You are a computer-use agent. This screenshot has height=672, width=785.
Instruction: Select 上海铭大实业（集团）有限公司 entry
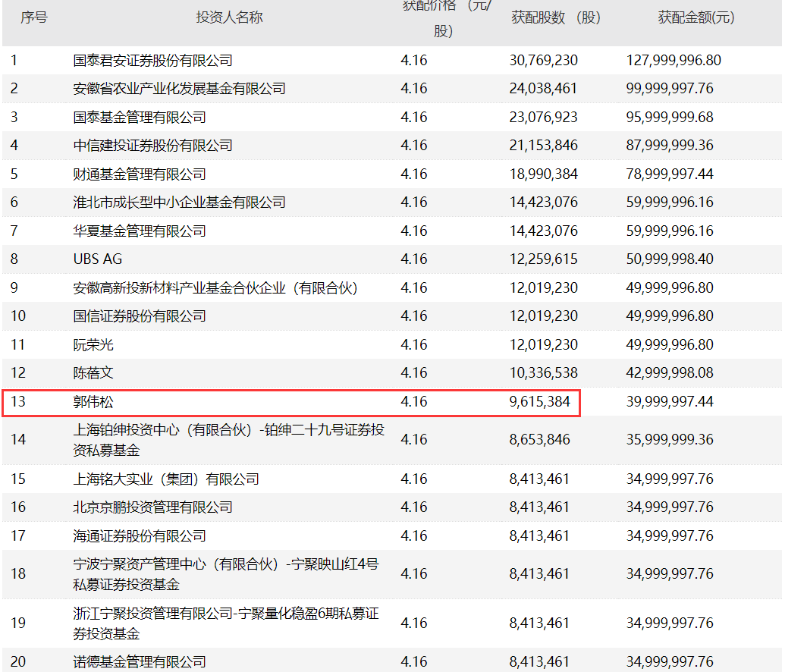166,479
